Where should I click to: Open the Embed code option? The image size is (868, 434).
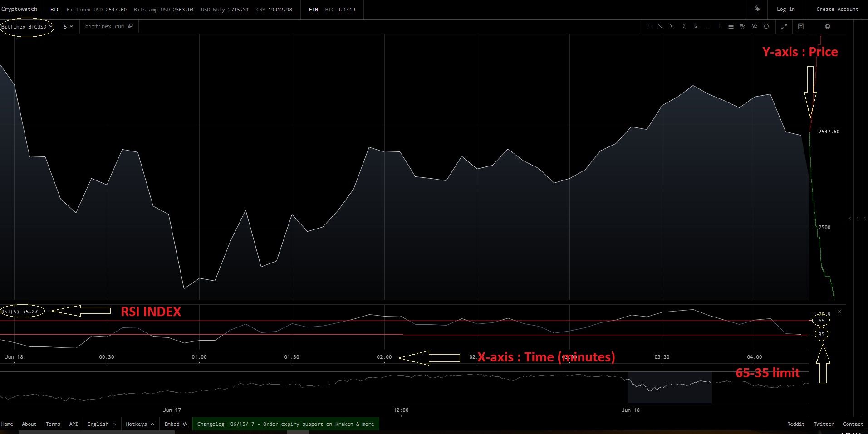[176, 424]
